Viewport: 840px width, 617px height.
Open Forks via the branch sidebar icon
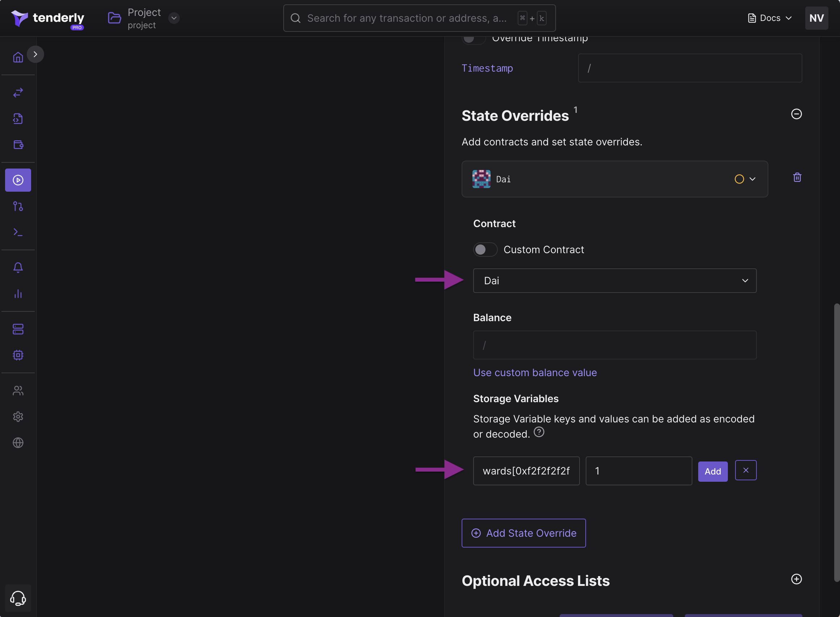tap(18, 206)
